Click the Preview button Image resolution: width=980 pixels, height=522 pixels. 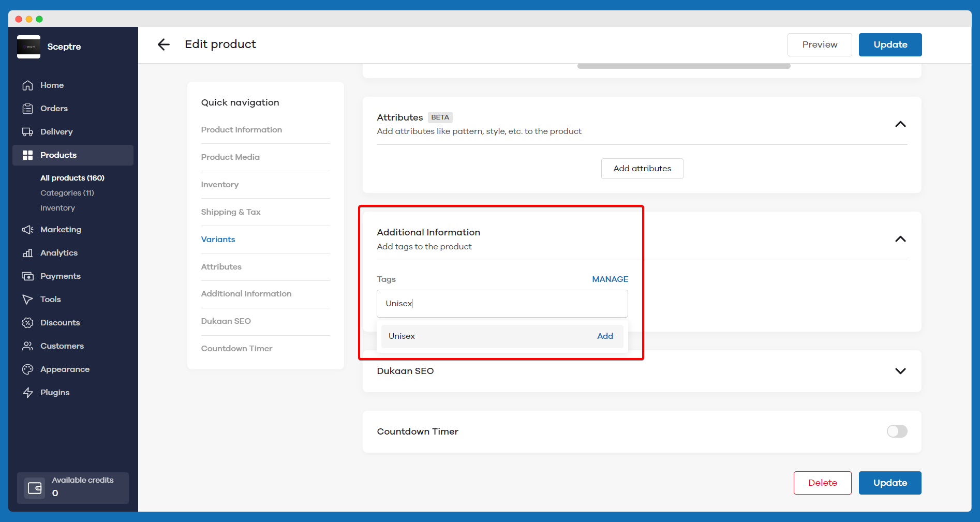820,45
